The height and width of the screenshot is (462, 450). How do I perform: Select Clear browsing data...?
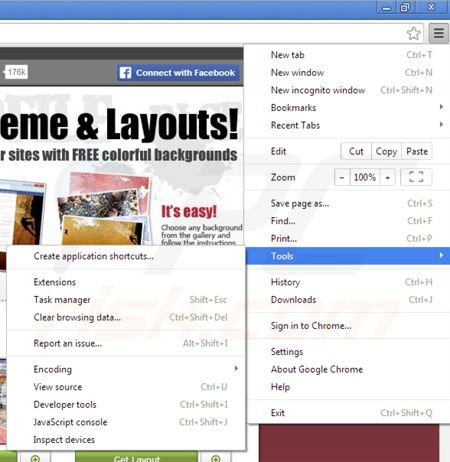(126, 318)
